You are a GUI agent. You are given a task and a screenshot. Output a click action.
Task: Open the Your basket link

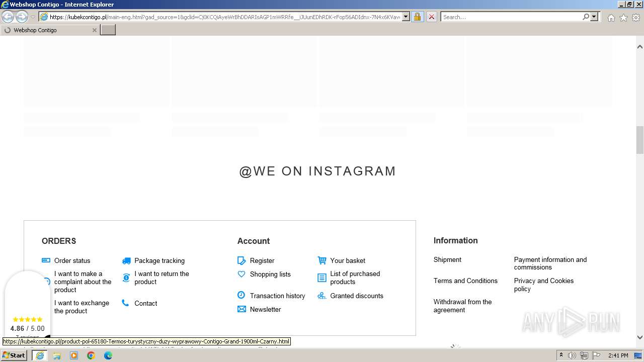tap(348, 260)
